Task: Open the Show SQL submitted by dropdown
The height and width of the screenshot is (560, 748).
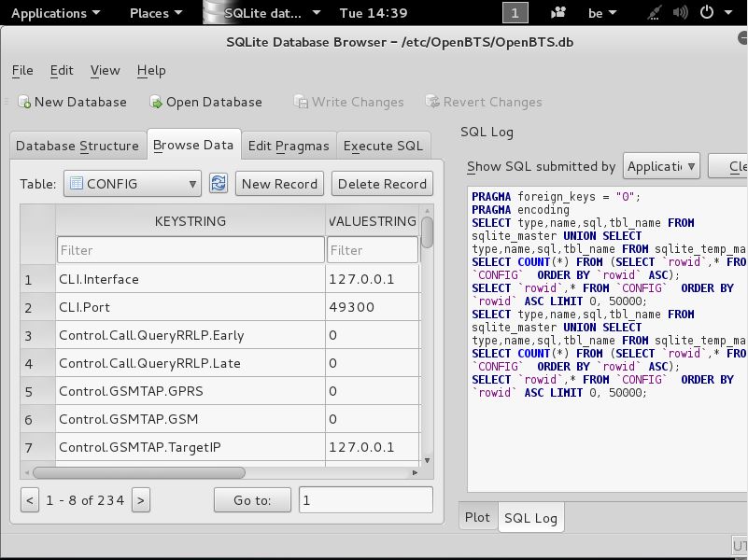Action: point(661,166)
